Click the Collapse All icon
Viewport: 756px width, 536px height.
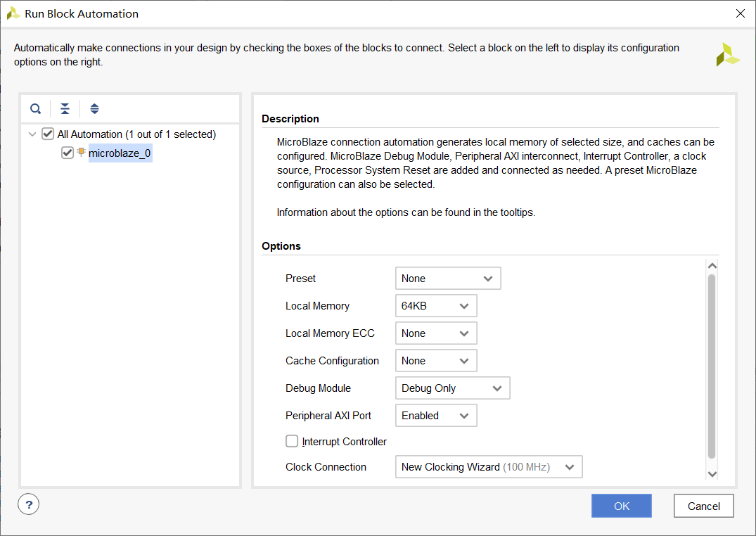click(65, 109)
